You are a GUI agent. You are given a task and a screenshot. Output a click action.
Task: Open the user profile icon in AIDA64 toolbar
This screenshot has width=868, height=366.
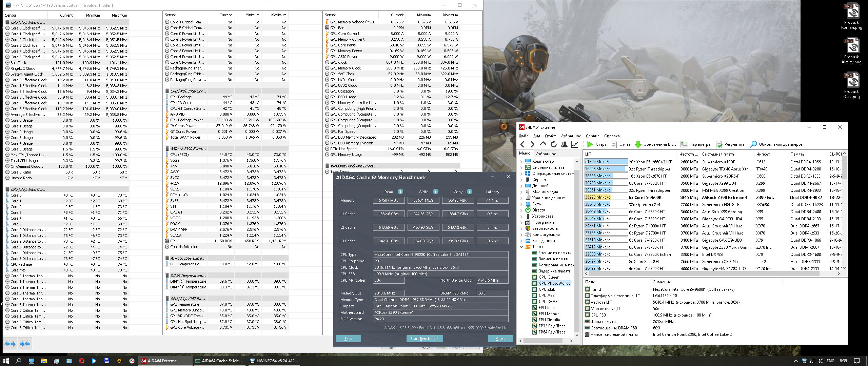(564, 144)
